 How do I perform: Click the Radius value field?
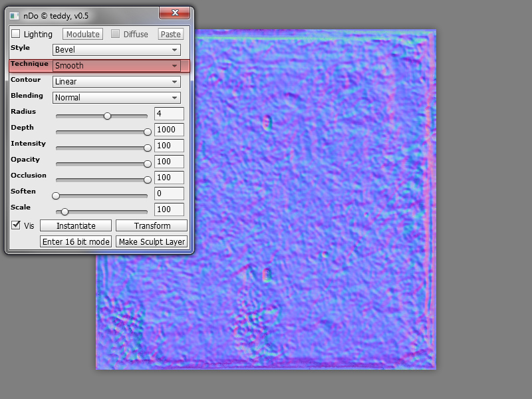point(169,114)
